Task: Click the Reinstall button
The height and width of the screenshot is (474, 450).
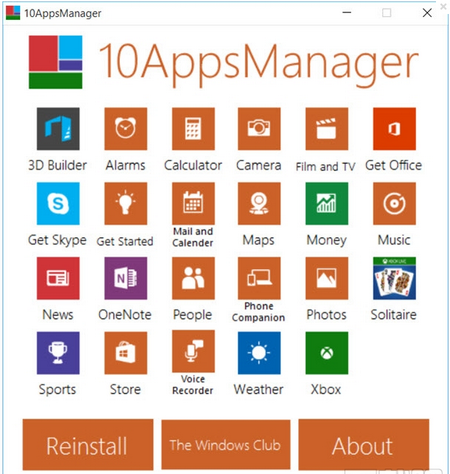Action: [x=88, y=445]
